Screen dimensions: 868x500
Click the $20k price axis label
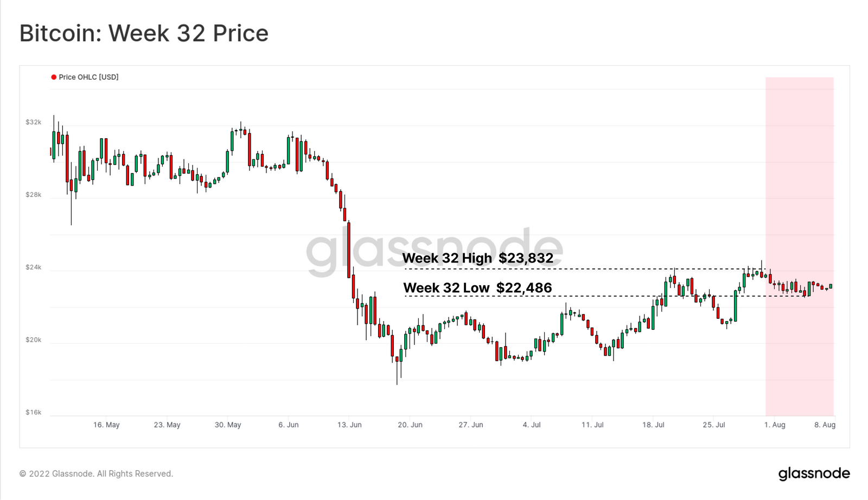point(33,340)
